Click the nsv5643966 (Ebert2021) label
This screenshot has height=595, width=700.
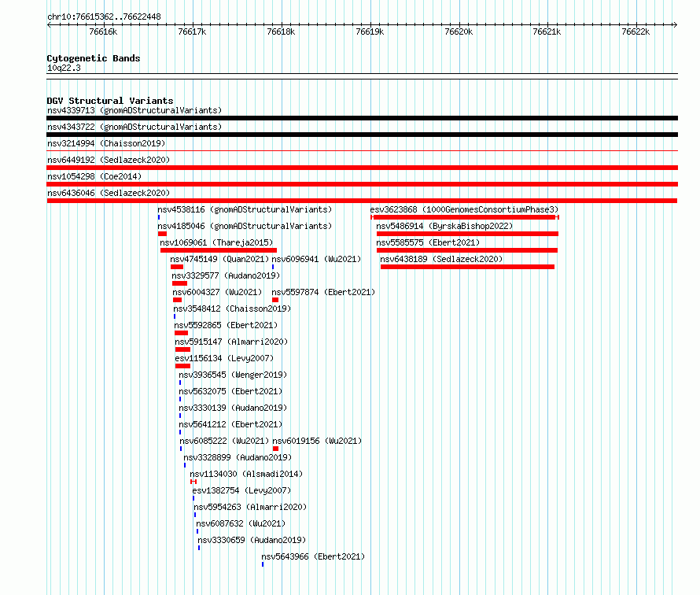point(313,556)
